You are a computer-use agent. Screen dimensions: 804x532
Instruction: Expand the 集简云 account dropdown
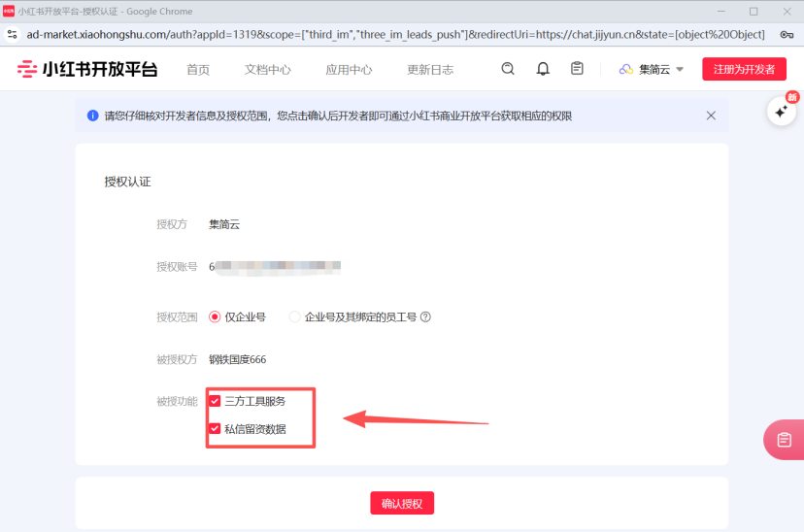click(680, 69)
